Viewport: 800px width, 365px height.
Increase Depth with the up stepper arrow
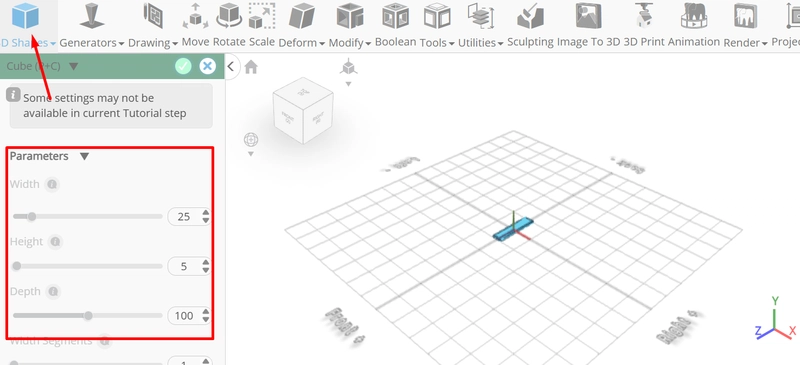tap(205, 311)
